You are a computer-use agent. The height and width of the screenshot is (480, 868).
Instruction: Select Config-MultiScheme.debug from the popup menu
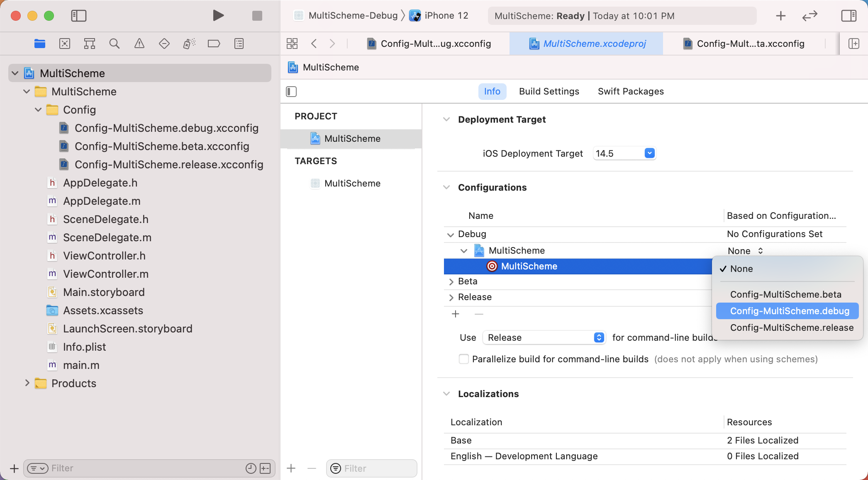(x=789, y=311)
